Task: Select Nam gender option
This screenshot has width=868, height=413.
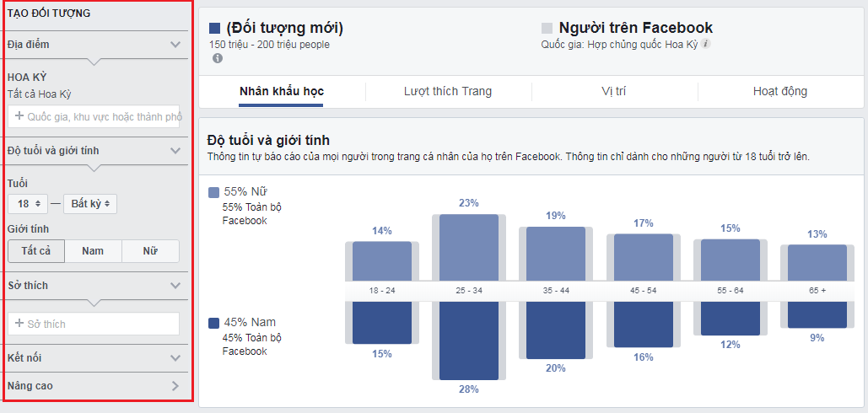Action: (93, 251)
